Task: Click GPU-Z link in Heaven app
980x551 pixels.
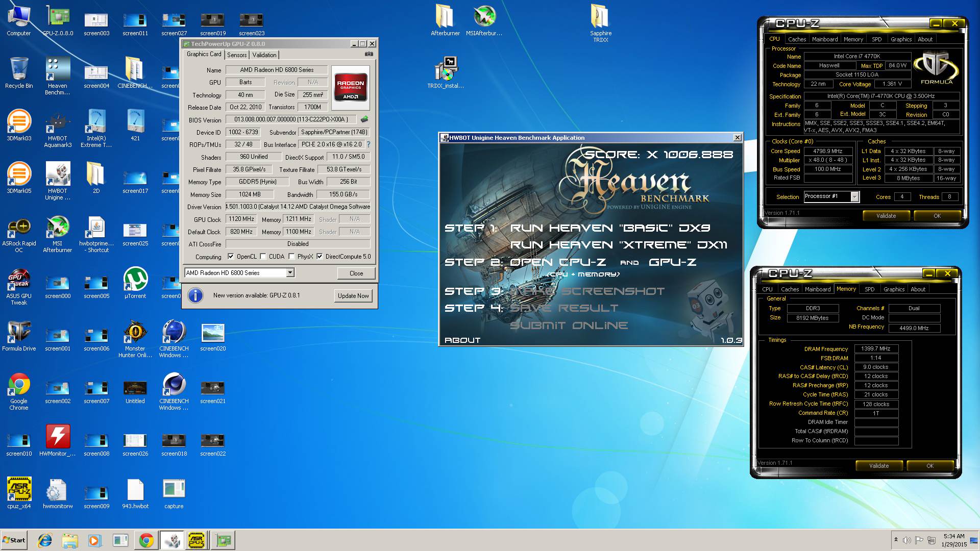Action: click(x=672, y=262)
